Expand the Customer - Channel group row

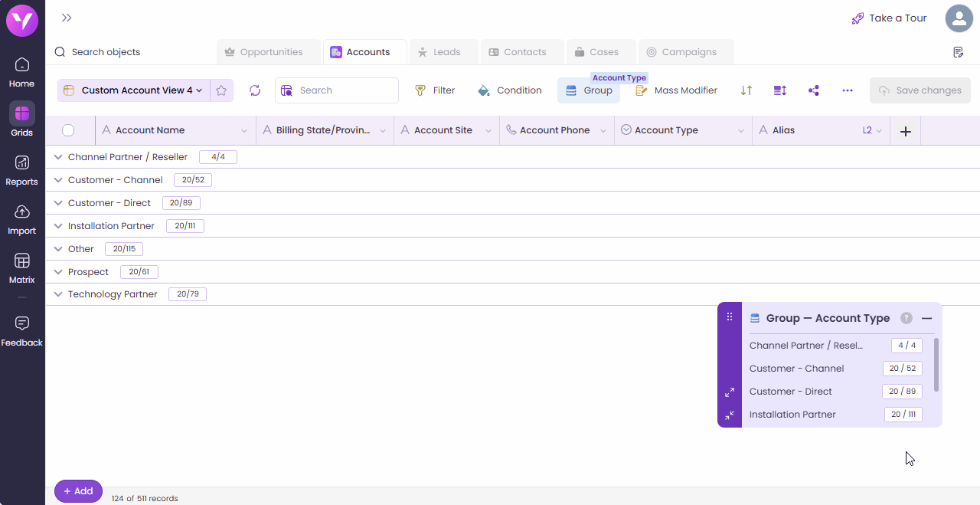pos(58,180)
